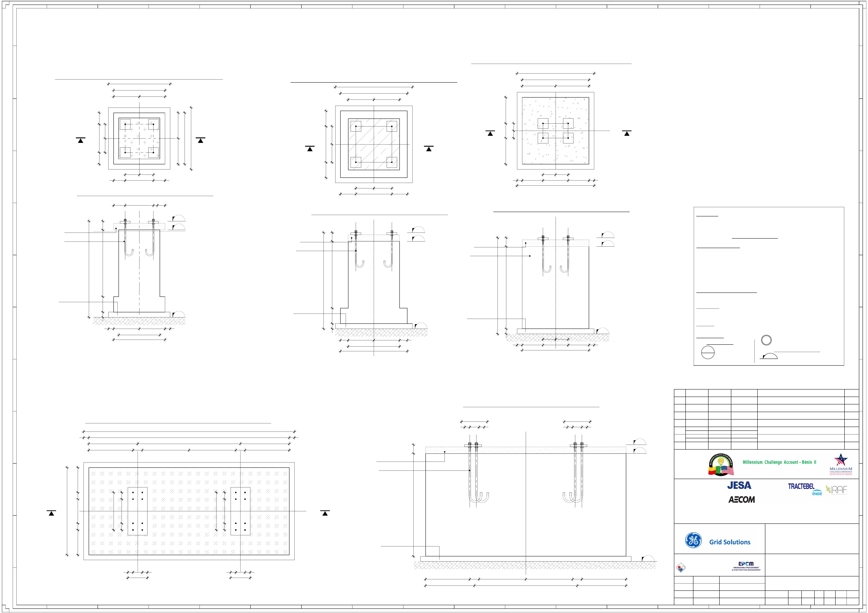Click the section arrow right of the large hatched plan
The image size is (868, 613).
(x=325, y=513)
